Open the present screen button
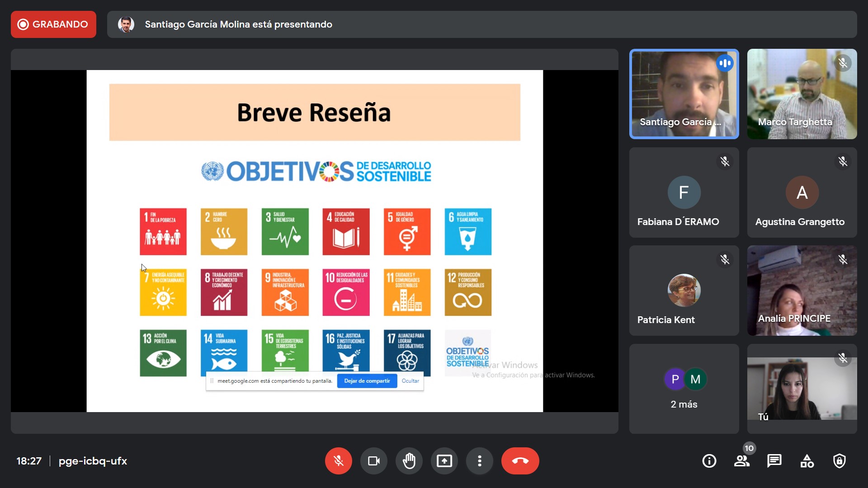 point(444,461)
